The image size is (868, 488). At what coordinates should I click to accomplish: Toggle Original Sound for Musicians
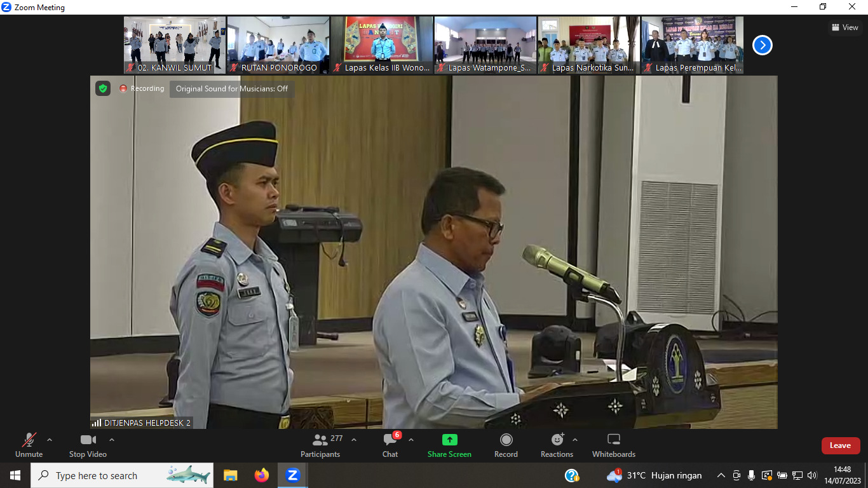pos(231,89)
